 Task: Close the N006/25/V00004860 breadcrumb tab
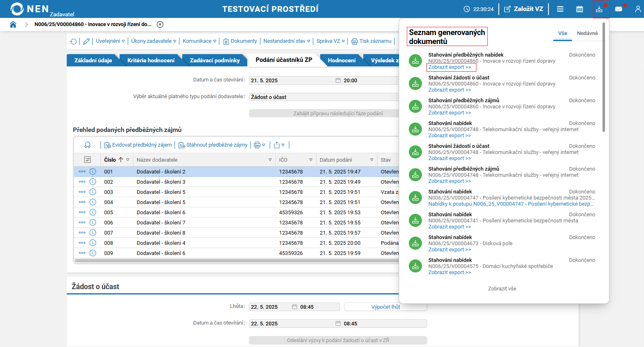click(x=160, y=24)
